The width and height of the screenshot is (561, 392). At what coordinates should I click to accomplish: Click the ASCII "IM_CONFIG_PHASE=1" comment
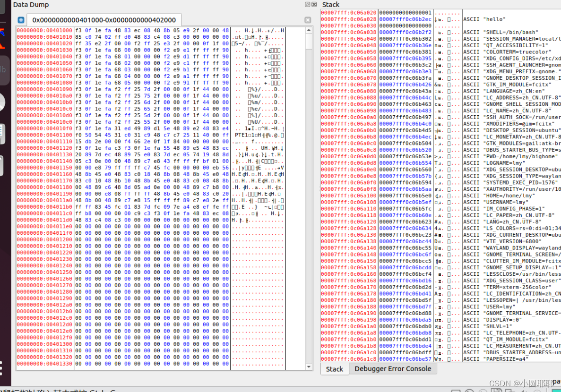click(504, 209)
